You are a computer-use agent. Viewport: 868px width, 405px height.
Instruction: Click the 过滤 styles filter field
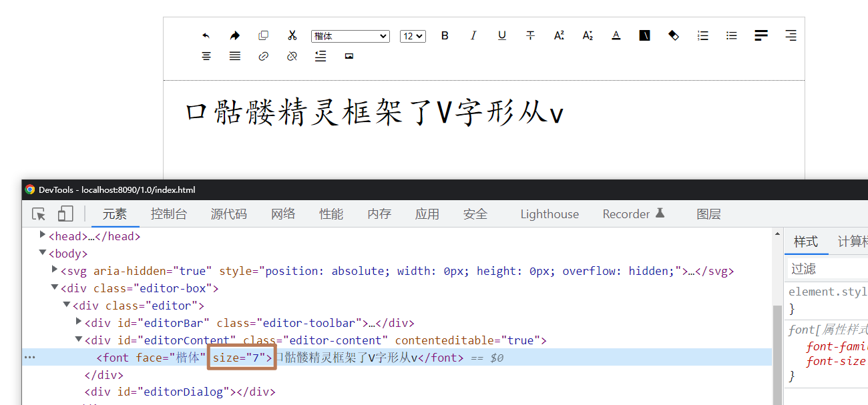click(x=828, y=268)
